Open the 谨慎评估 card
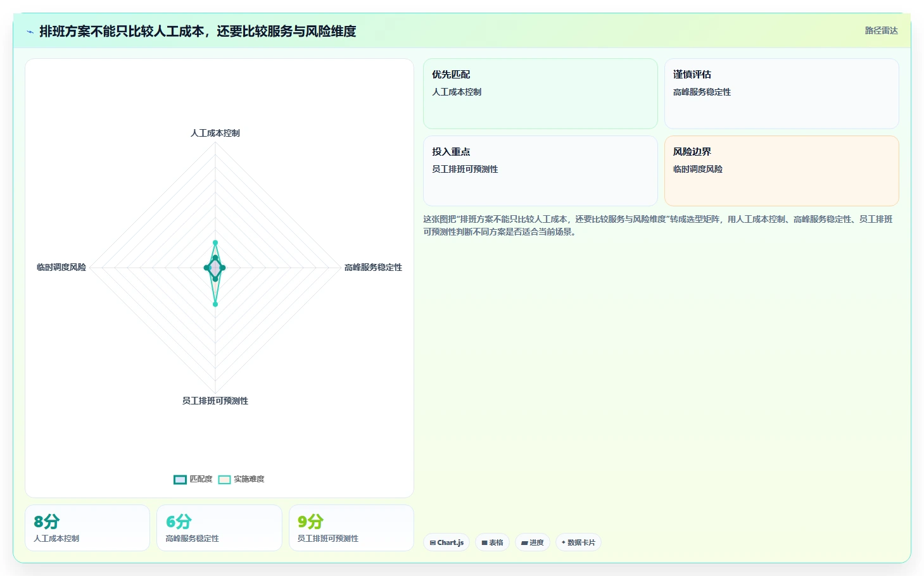Image resolution: width=924 pixels, height=576 pixels. [x=782, y=94]
